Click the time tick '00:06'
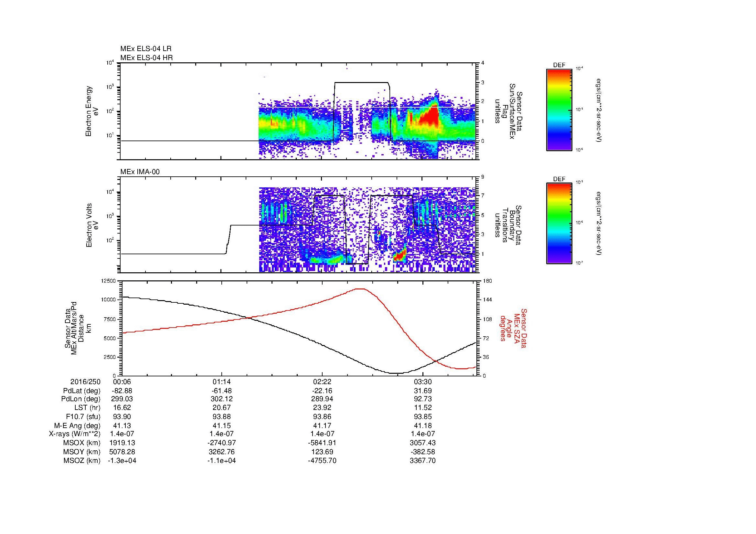This screenshot has height=534, width=756. pyautogui.click(x=122, y=382)
